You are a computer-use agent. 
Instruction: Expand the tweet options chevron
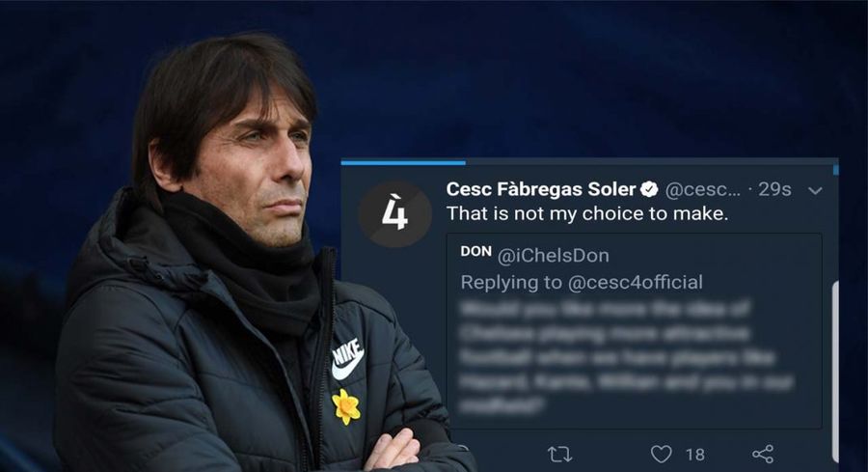[x=815, y=190]
